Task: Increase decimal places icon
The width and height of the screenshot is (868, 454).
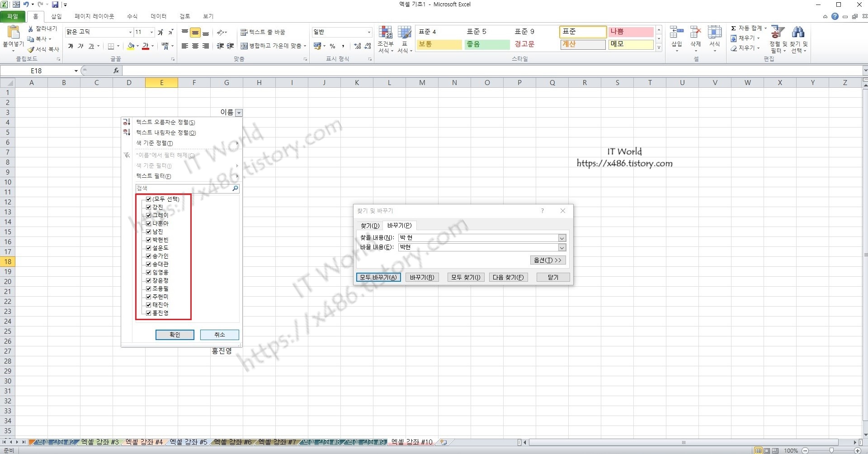Action: 358,46
